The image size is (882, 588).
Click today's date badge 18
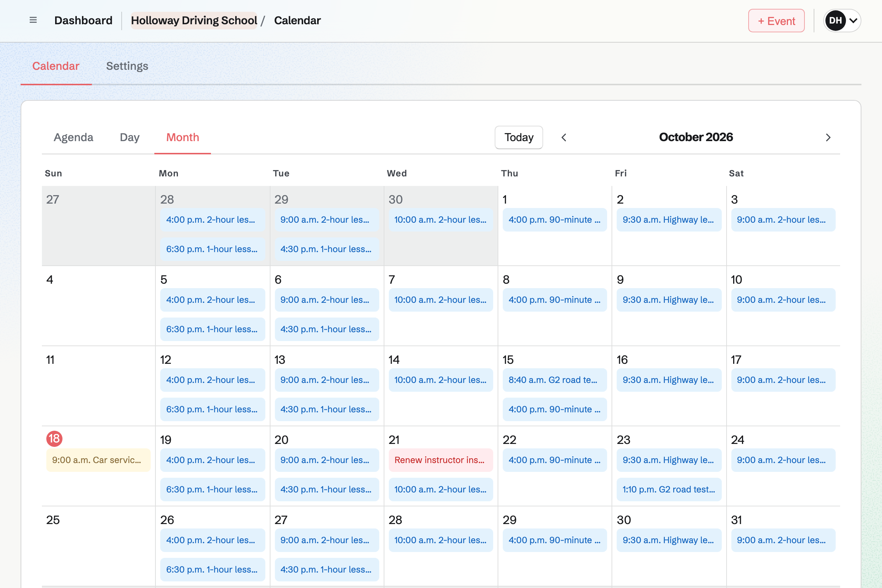click(54, 438)
